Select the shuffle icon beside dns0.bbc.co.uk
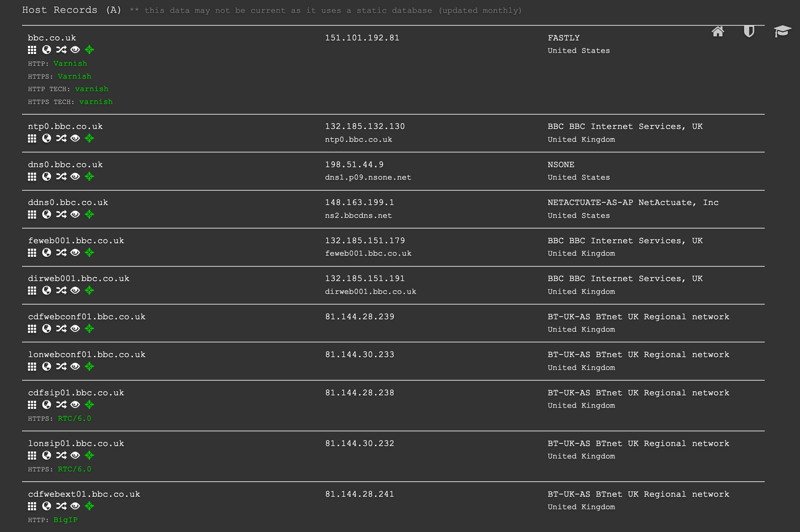800x532 pixels. point(61,177)
